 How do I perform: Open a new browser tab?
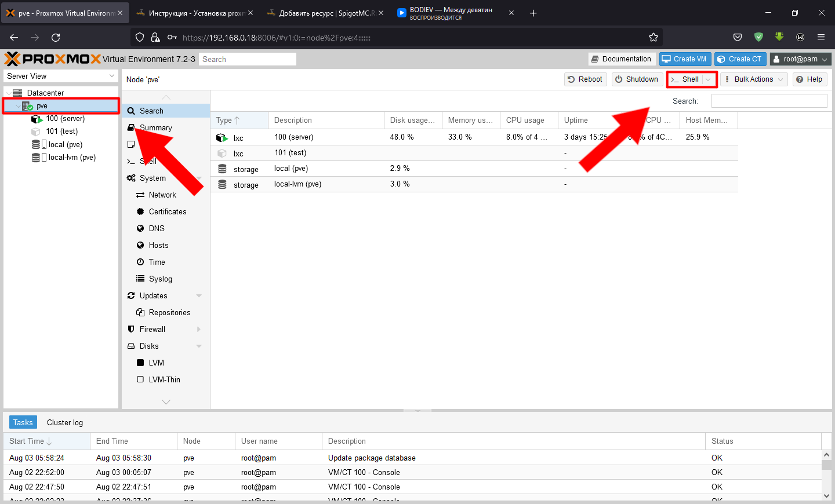pyautogui.click(x=533, y=13)
